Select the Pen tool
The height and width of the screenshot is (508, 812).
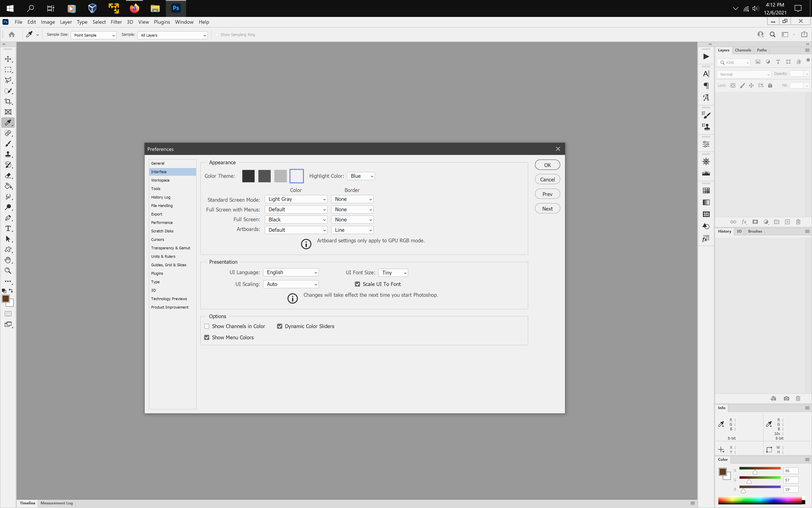point(8,218)
